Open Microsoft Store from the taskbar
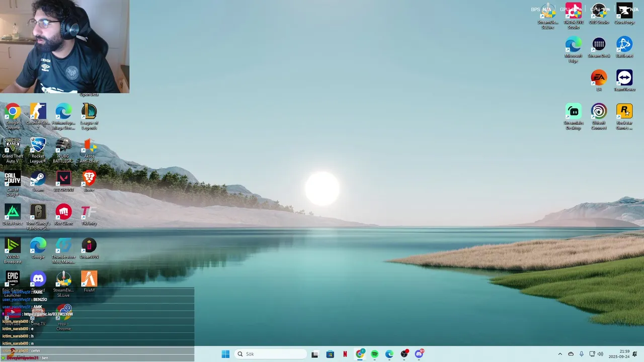This screenshot has width=644, height=362. pos(330,354)
